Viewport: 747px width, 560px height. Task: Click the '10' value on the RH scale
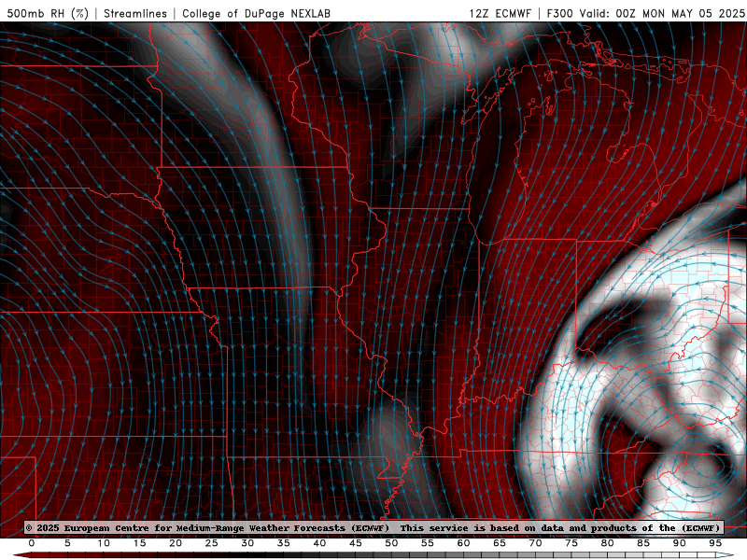click(104, 543)
